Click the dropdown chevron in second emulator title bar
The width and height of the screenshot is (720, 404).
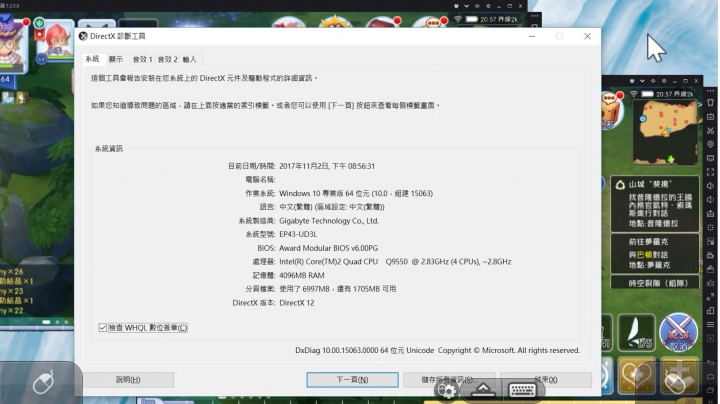pyautogui.click(x=642, y=81)
